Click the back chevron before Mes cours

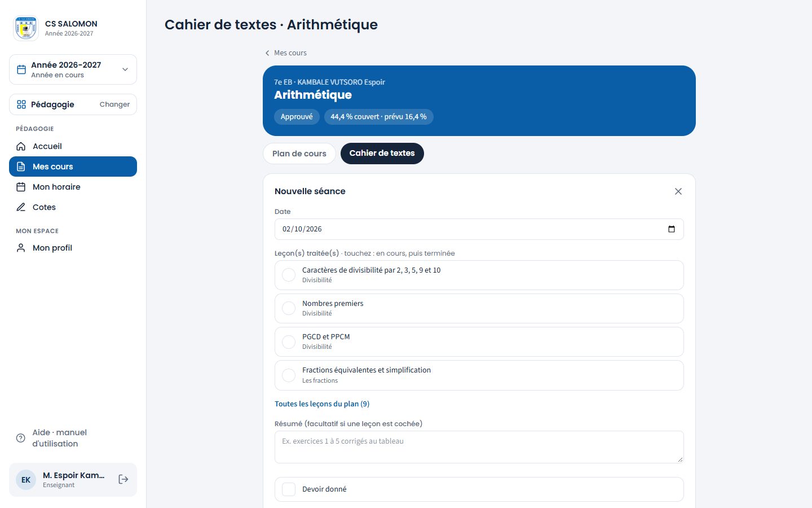click(x=267, y=53)
